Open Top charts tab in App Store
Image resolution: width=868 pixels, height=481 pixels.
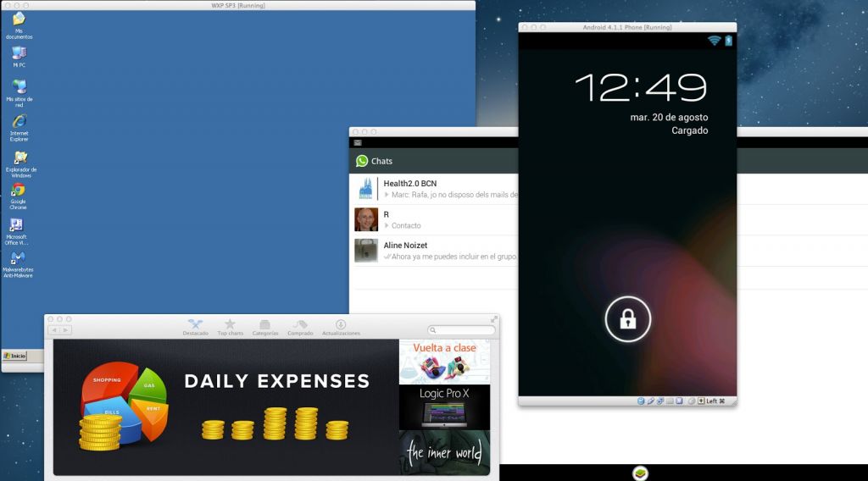(x=230, y=327)
